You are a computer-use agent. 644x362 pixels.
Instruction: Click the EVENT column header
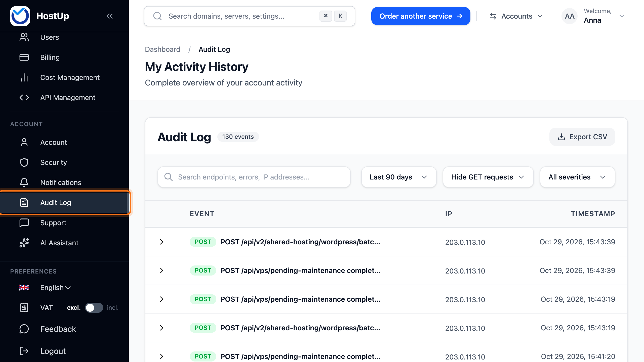pos(202,214)
